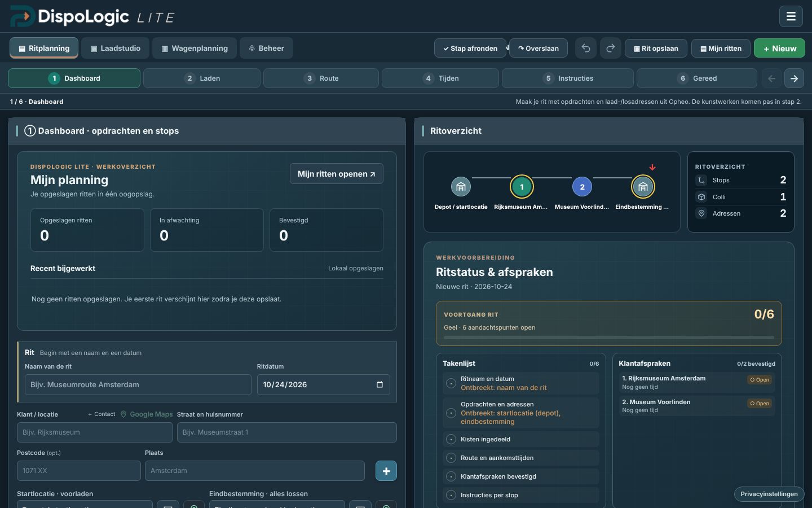Select the Ritplanning tab

44,48
